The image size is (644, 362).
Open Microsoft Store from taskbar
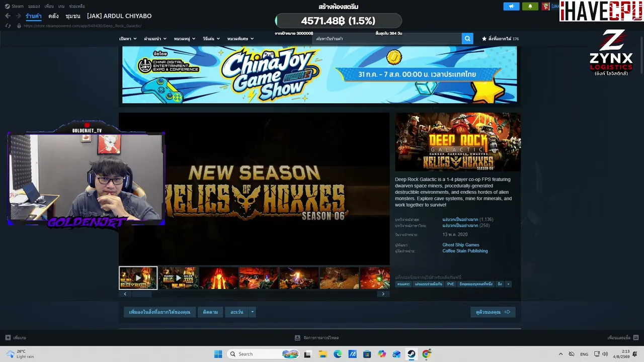click(x=367, y=354)
